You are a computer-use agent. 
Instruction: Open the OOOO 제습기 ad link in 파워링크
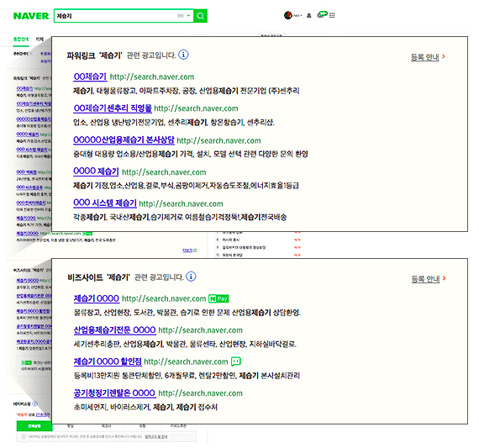pos(96,171)
